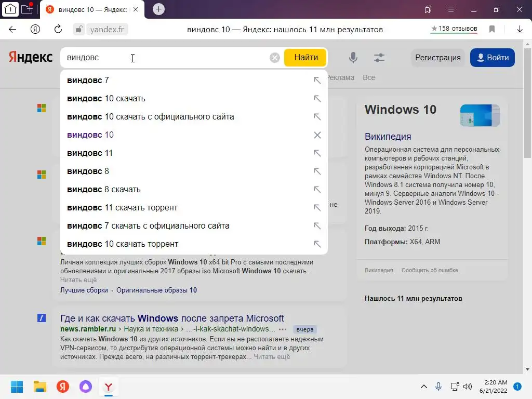Remove 'виндовс 10' history suggestion with X

pyautogui.click(x=317, y=135)
